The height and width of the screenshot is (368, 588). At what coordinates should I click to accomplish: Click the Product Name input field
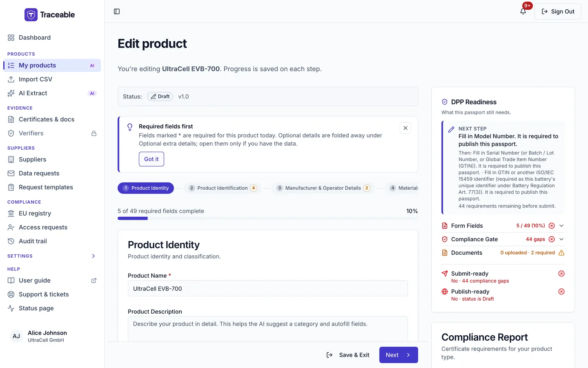click(x=268, y=288)
